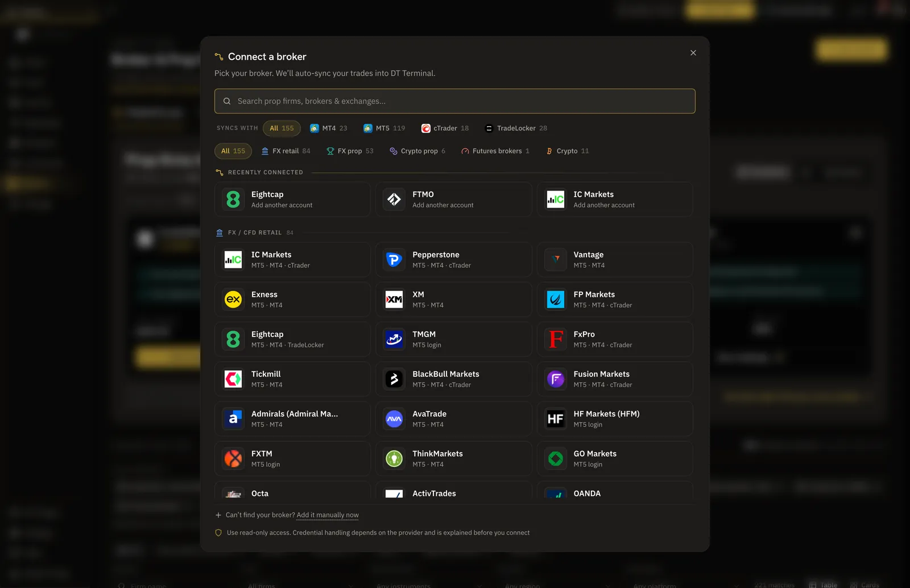
Task: Click Fusion Markets name text
Action: pos(601,374)
